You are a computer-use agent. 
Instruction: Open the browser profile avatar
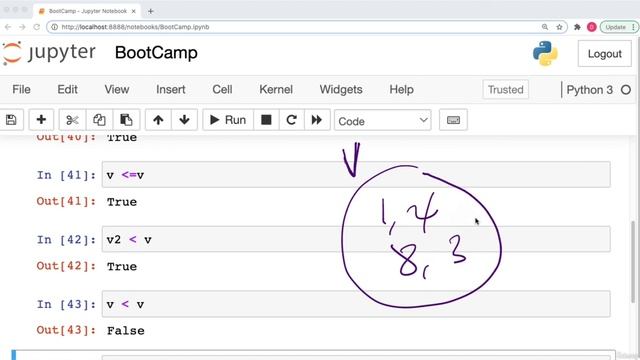591,27
